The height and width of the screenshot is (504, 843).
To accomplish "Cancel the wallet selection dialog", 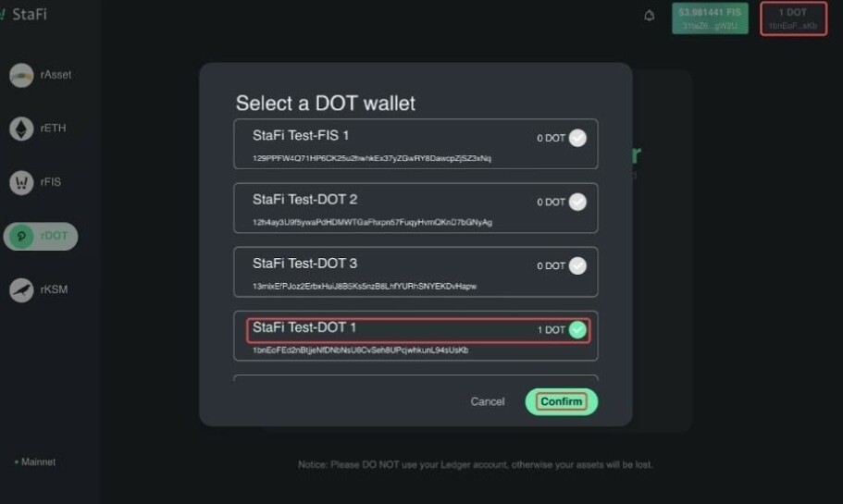I will point(488,401).
